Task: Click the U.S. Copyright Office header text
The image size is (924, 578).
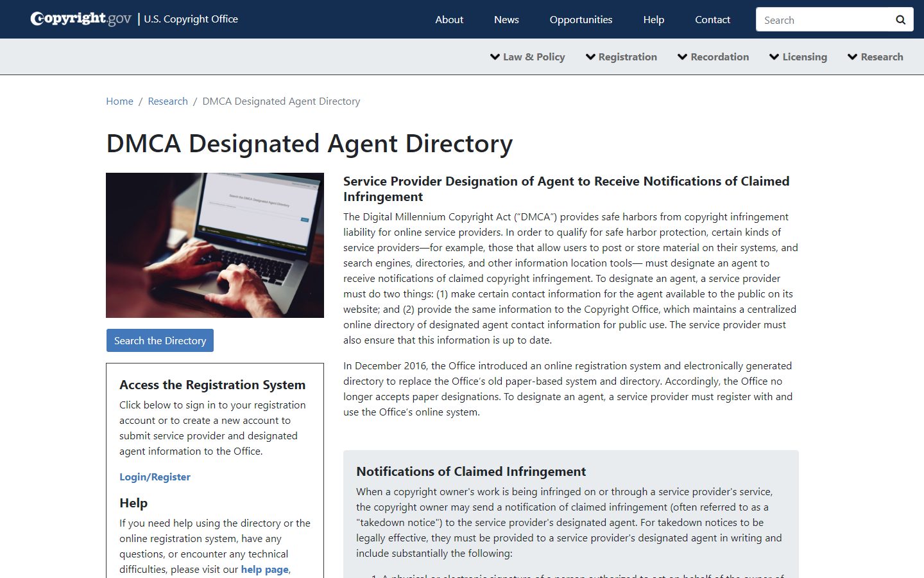Action: click(x=191, y=19)
